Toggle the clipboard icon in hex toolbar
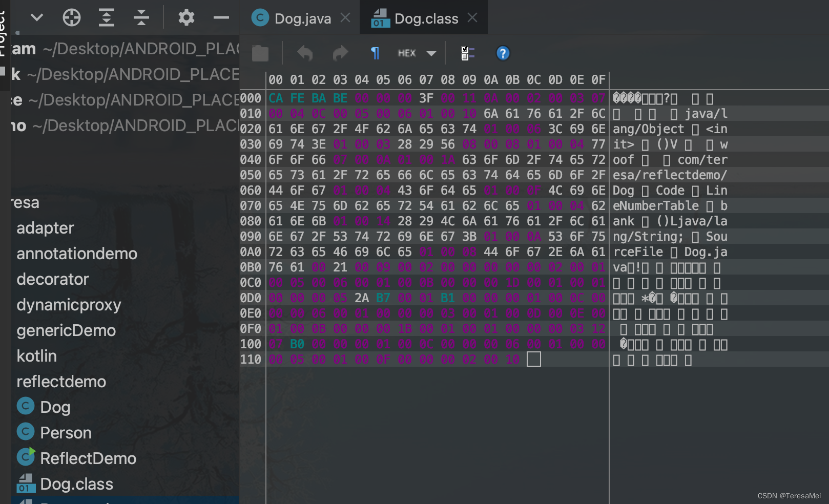This screenshot has width=829, height=504. [x=260, y=53]
